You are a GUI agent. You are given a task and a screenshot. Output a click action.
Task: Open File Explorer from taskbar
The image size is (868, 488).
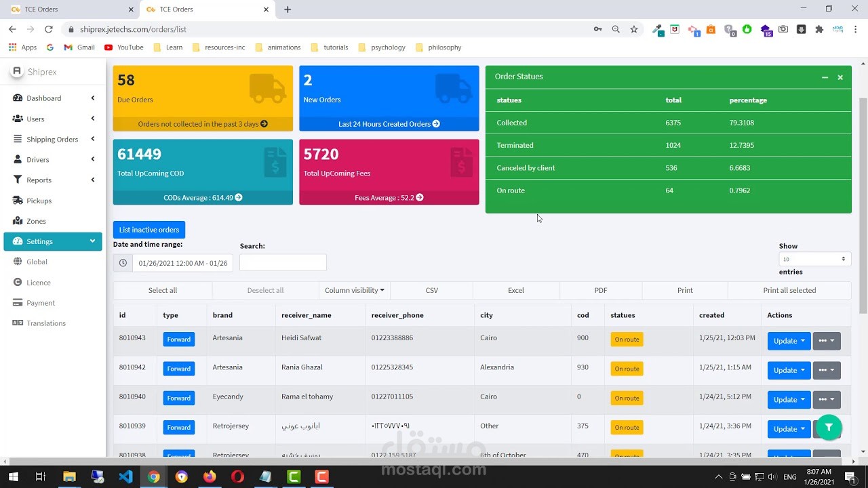(69, 476)
